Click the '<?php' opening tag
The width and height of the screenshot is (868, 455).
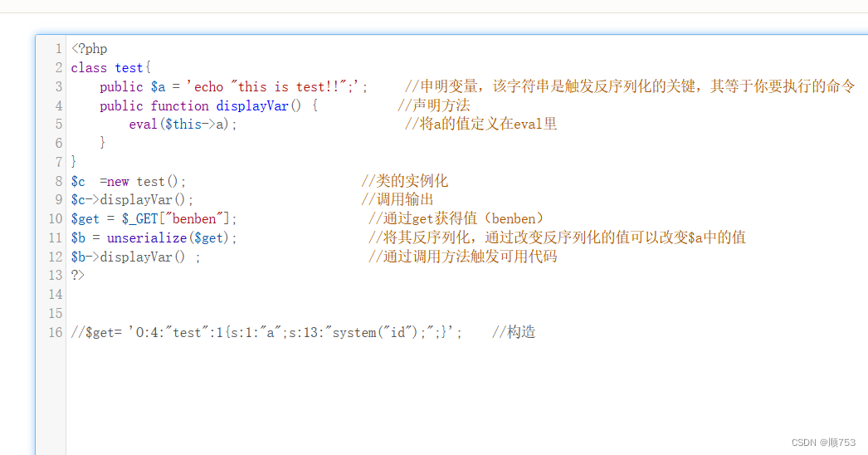click(x=89, y=49)
